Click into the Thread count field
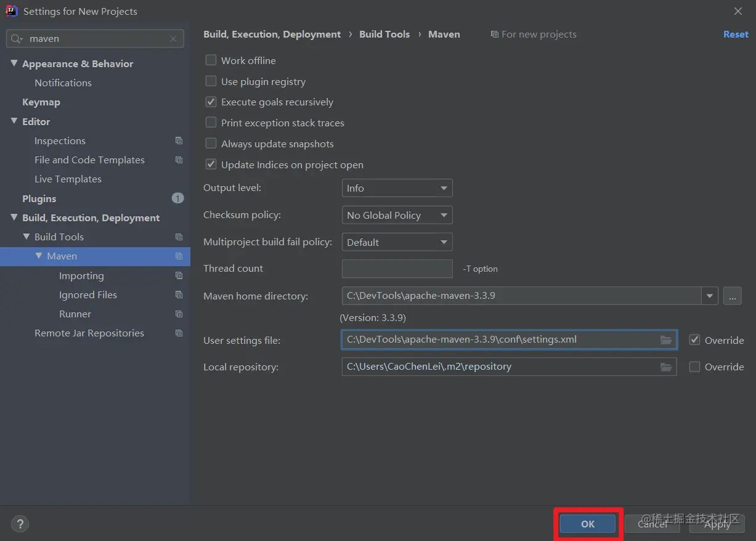Screen dimensions: 756x541 pyautogui.click(x=397, y=269)
